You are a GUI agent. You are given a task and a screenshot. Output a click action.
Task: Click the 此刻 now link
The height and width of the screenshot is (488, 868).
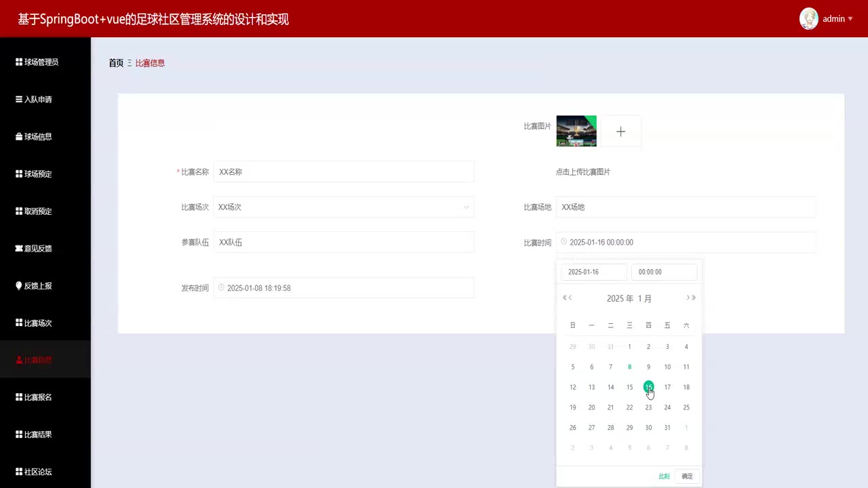664,476
